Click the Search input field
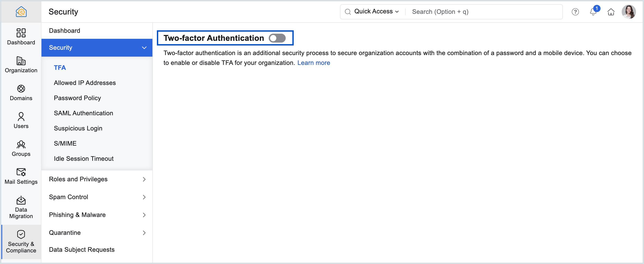The height and width of the screenshot is (264, 644). 482,12
